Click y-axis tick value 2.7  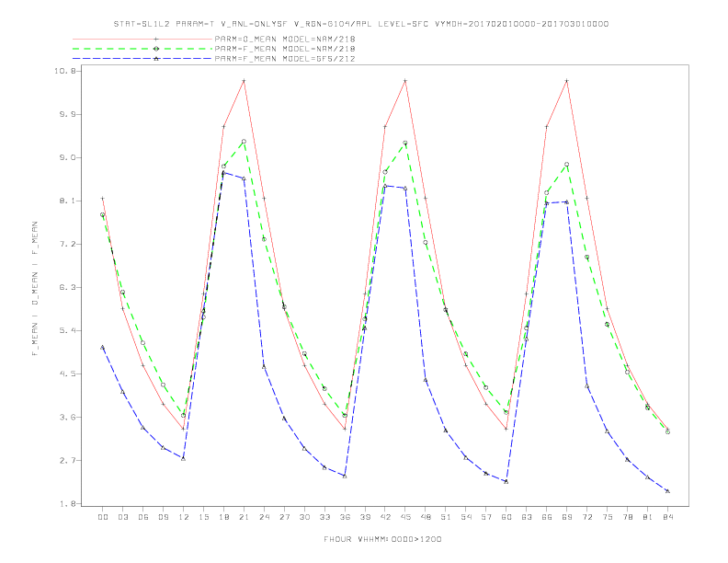coord(67,460)
